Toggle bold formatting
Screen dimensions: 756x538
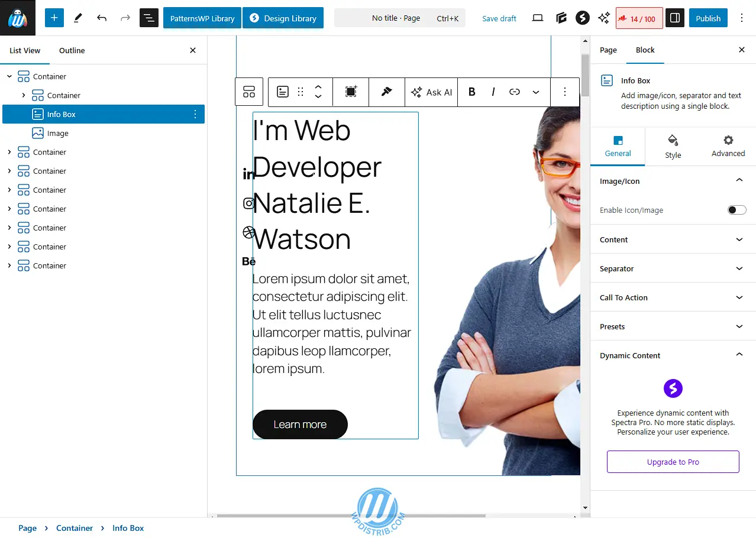click(472, 92)
